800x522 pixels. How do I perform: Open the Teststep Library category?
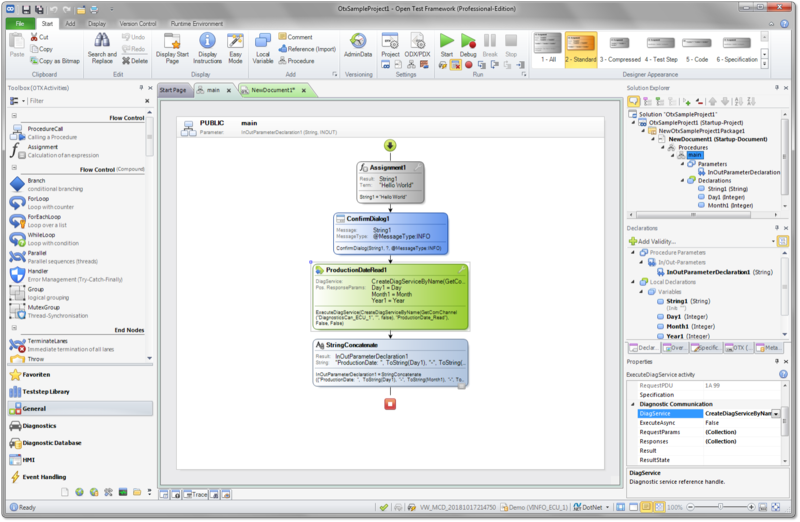pos(80,392)
